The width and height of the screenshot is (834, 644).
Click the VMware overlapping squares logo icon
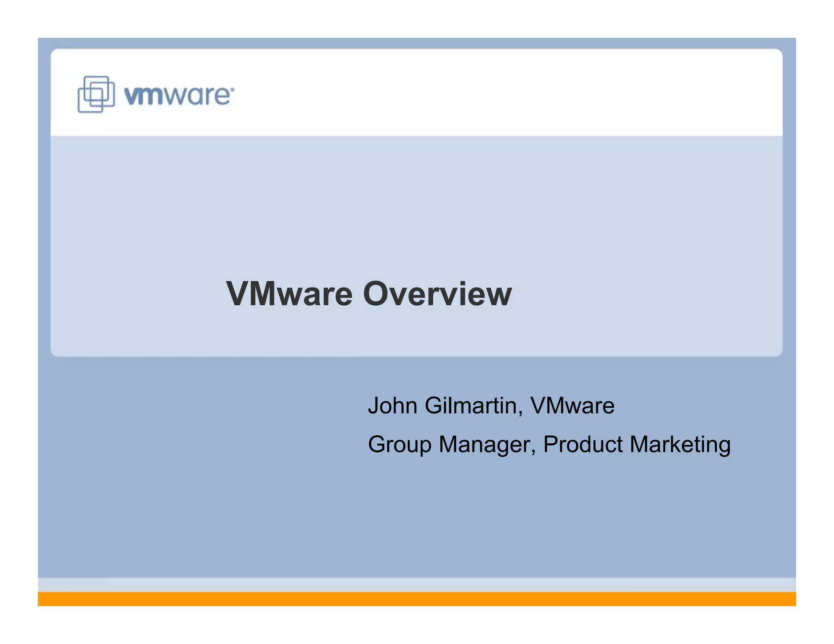pos(96,94)
